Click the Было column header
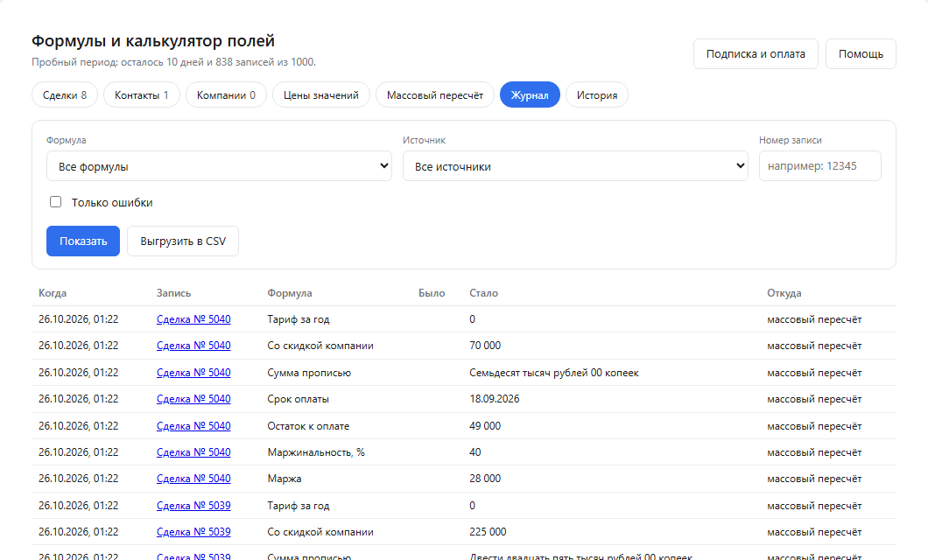Image resolution: width=928 pixels, height=560 pixels. (432, 293)
